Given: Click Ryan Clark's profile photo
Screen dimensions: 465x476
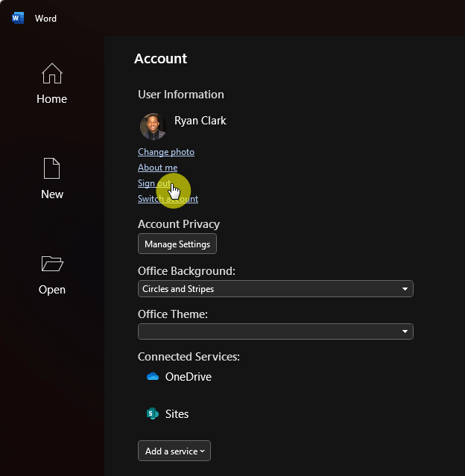Looking at the screenshot, I should (153, 127).
